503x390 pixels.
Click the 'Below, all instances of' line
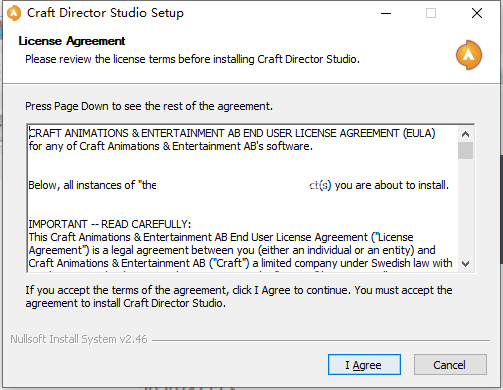(x=239, y=185)
